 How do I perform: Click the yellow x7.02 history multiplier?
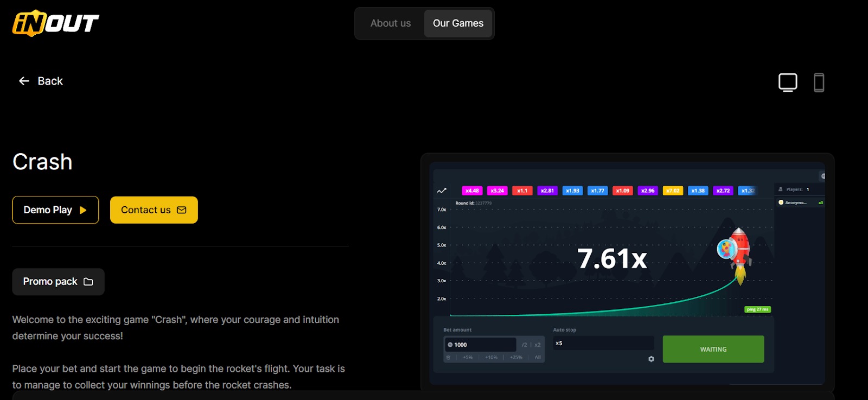(x=673, y=191)
